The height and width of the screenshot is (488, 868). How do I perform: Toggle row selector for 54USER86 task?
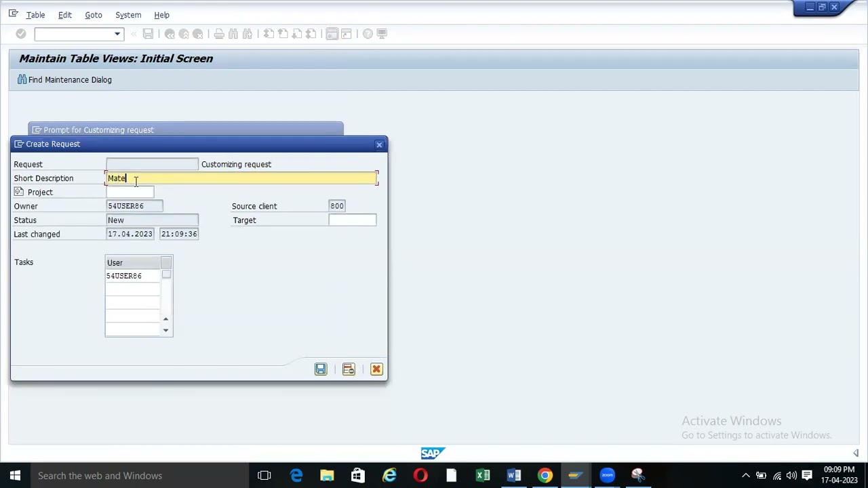pos(166,274)
